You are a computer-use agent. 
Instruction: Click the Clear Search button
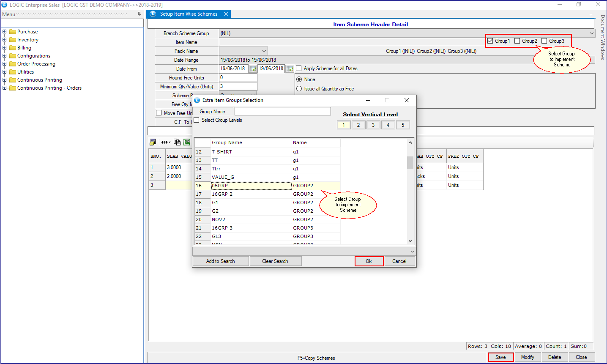(x=275, y=261)
